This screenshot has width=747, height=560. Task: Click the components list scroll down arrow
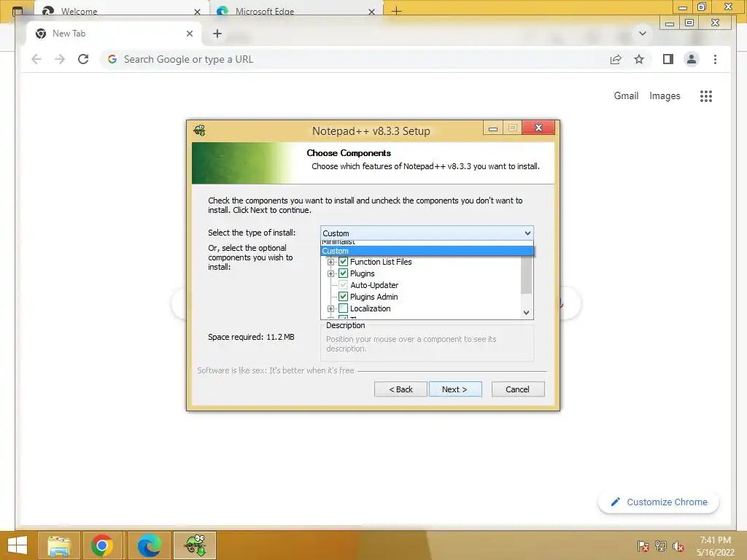click(x=527, y=313)
